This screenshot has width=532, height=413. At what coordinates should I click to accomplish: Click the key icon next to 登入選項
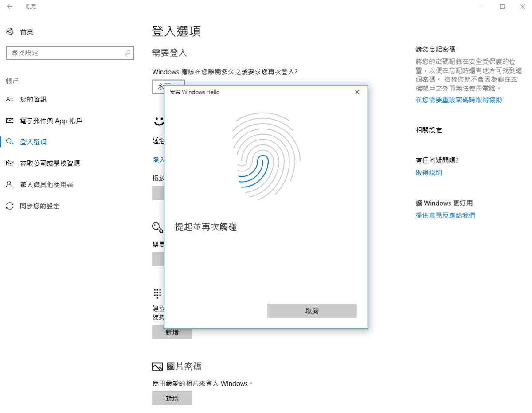(x=10, y=142)
